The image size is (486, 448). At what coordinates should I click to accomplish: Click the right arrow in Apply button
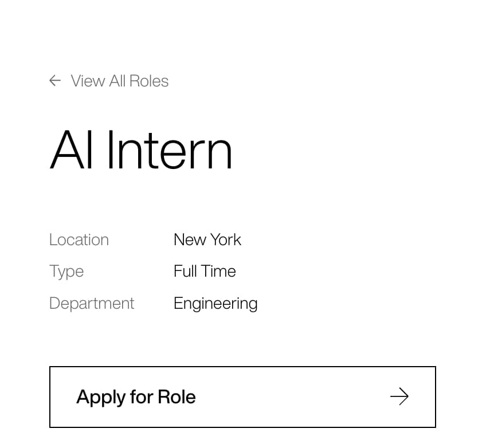click(x=399, y=396)
